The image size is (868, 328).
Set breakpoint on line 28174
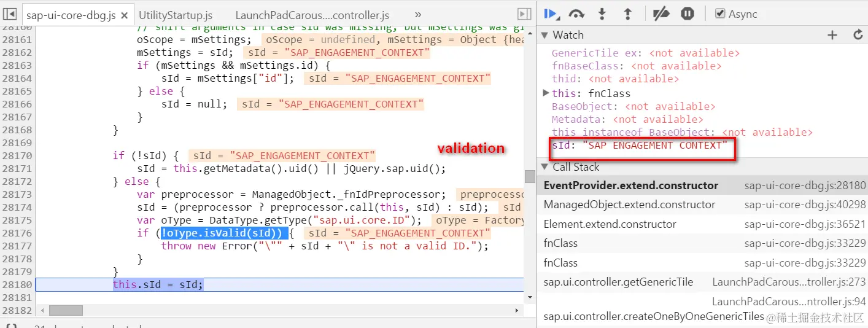17,207
